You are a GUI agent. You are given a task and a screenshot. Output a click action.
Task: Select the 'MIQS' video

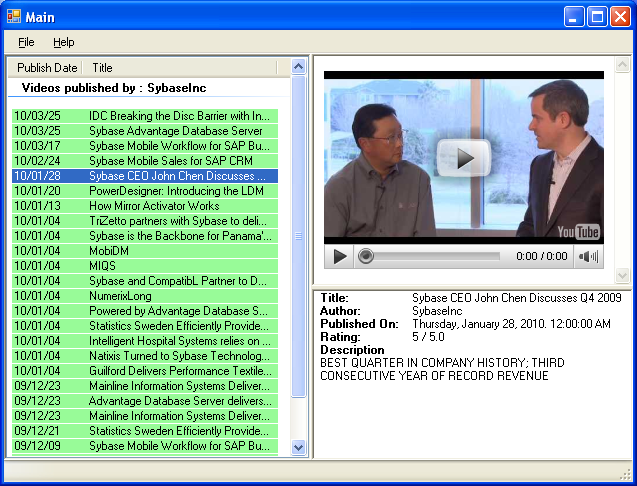click(x=145, y=266)
